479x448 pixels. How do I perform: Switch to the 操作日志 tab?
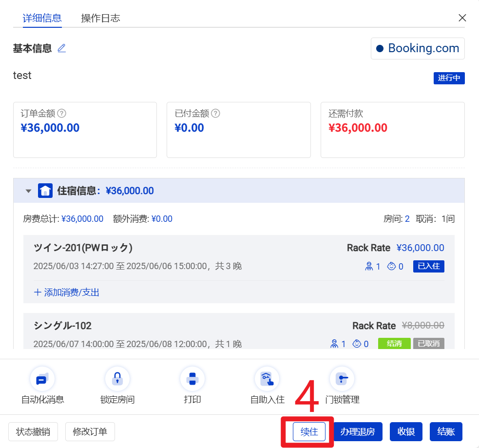coord(100,19)
